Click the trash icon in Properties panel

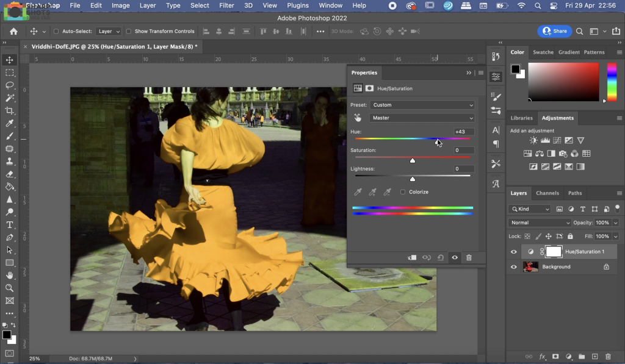(x=469, y=258)
